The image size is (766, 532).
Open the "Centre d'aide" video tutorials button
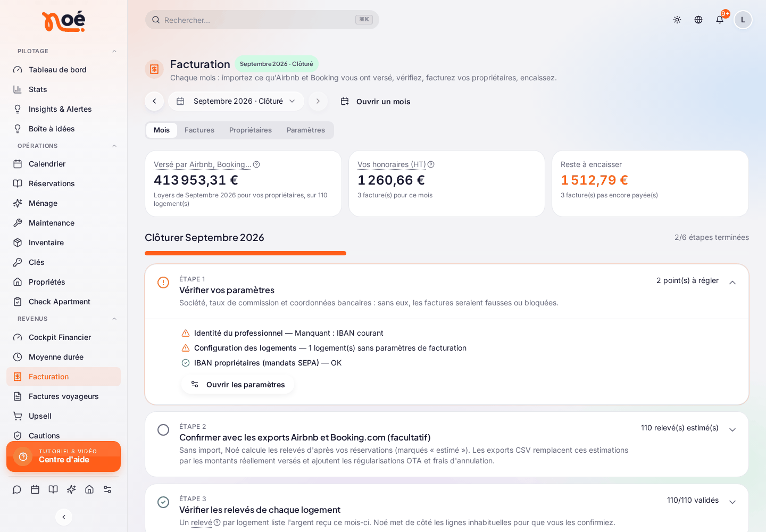tap(64, 456)
